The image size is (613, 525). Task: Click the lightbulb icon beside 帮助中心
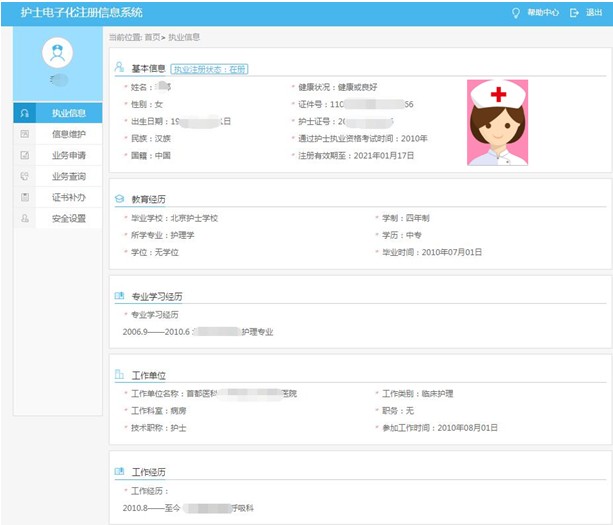516,13
